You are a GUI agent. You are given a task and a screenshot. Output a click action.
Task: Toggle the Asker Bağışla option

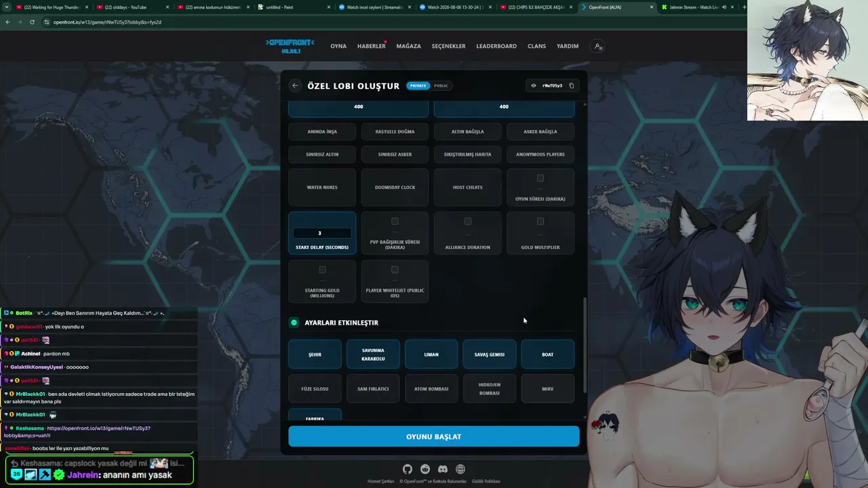tap(540, 131)
